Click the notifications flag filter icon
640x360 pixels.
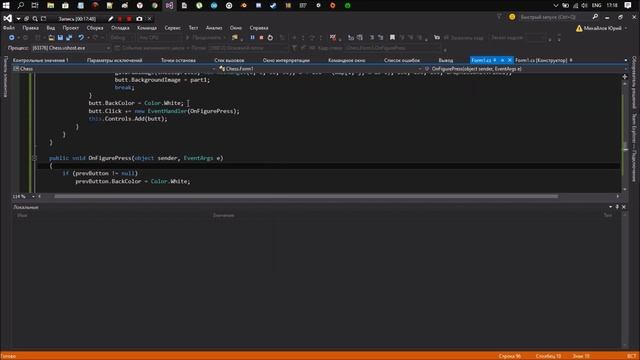[499, 17]
